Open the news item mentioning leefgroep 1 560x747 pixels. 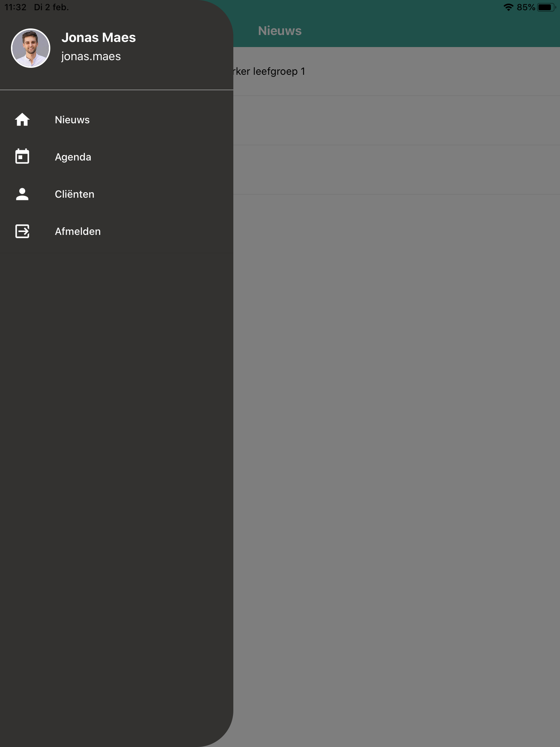397,71
